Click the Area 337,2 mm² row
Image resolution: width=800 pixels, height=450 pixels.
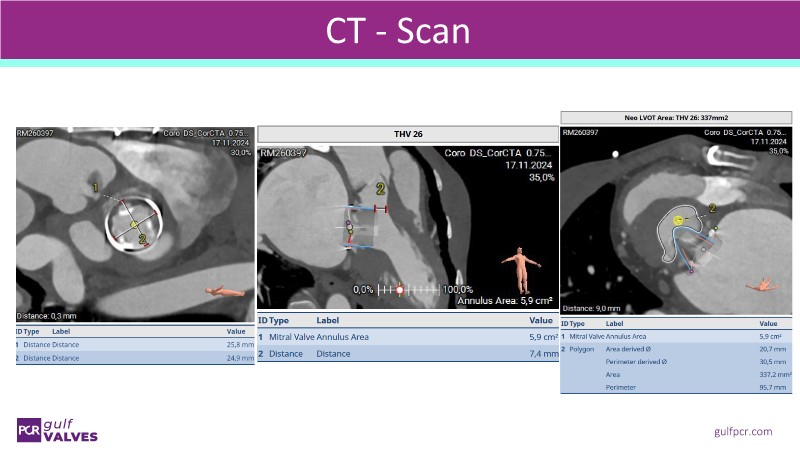[x=673, y=373]
